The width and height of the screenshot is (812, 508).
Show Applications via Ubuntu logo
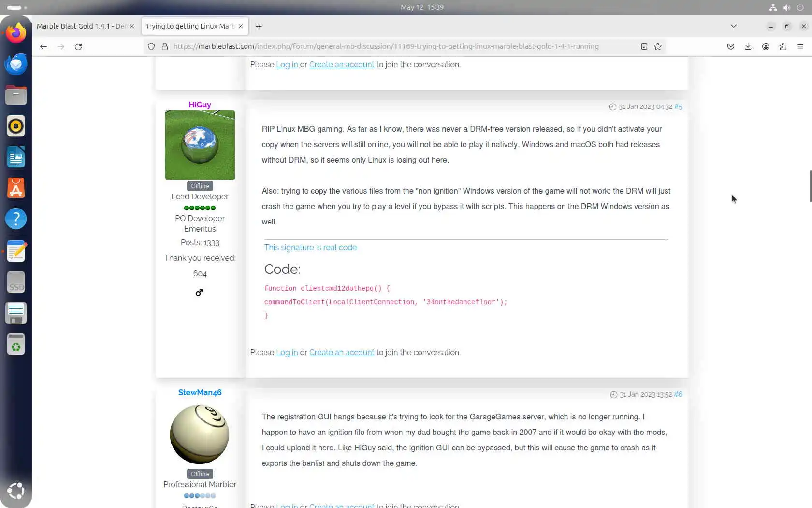click(16, 491)
